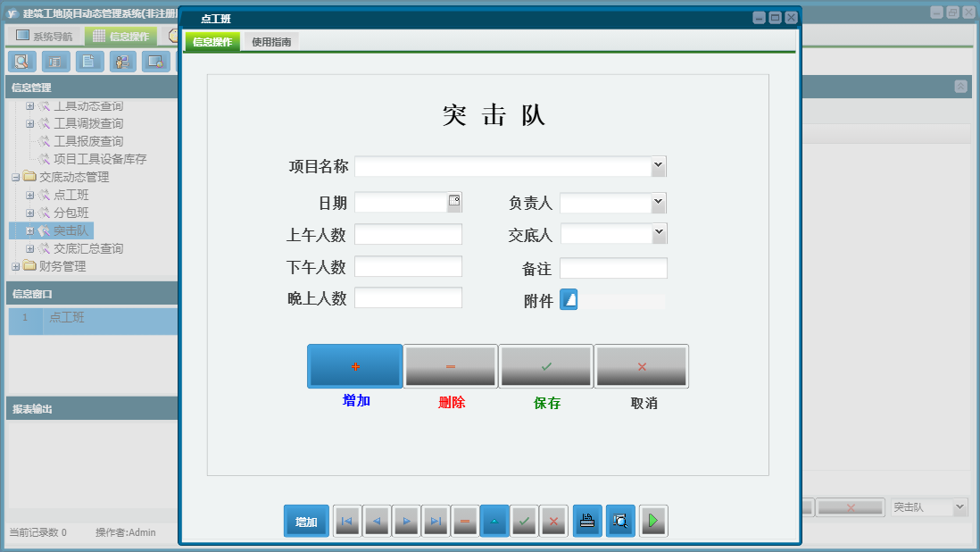This screenshot has height=552, width=980.
Task: Open print preview from the bottom toolbar
Action: pos(620,521)
